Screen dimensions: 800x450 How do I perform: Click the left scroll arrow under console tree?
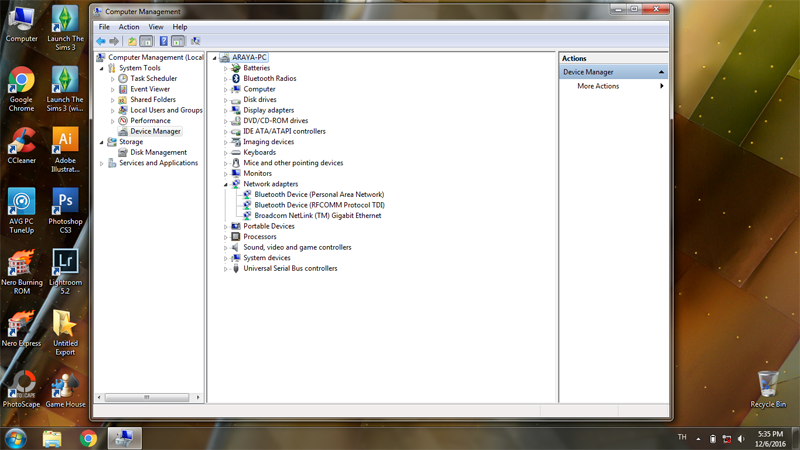coord(99,397)
